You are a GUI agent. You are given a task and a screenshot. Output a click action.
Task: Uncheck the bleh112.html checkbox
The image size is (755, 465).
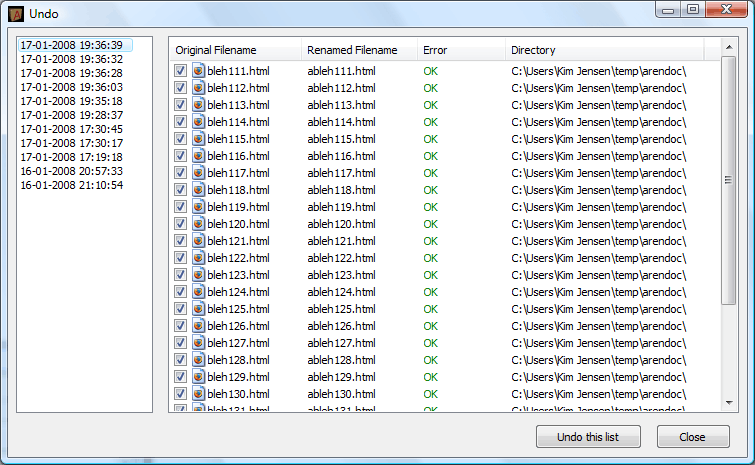pos(181,88)
